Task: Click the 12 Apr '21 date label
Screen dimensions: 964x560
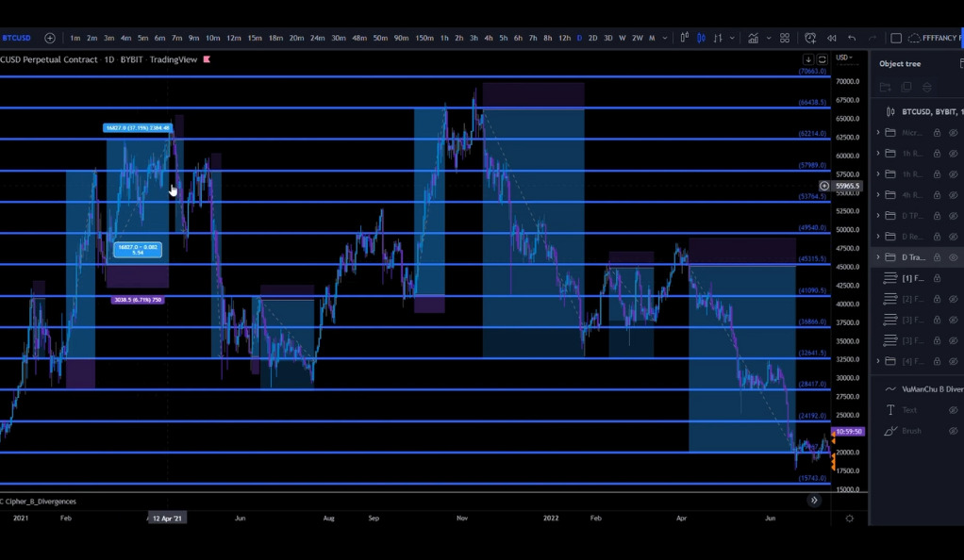Action: pos(167,519)
